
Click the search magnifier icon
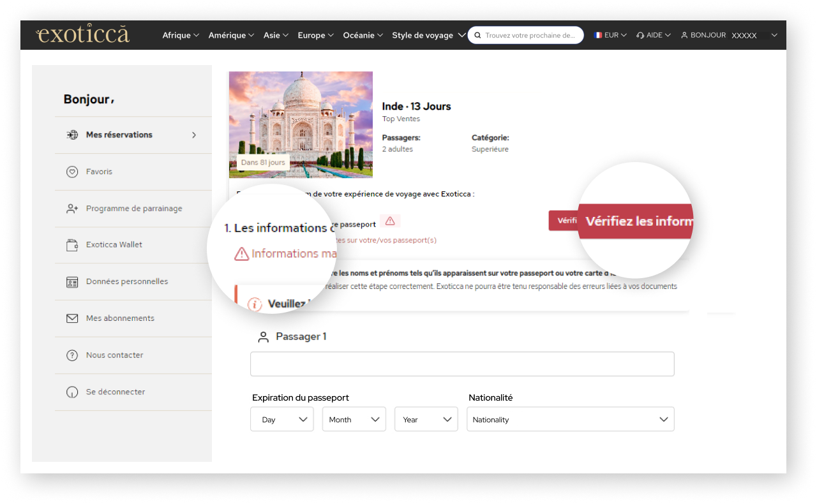coord(477,36)
